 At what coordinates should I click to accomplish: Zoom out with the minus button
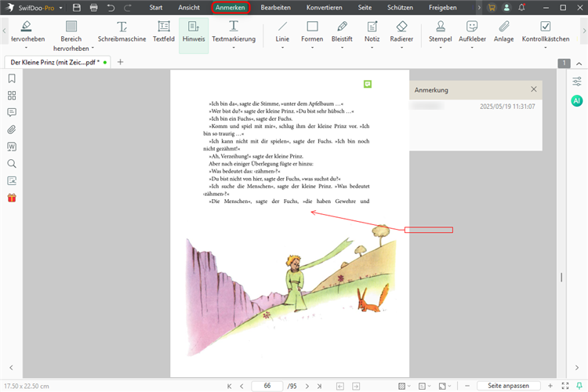467,386
